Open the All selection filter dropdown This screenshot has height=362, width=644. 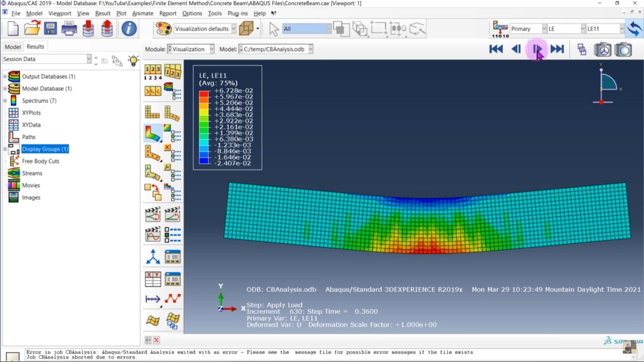(x=307, y=29)
